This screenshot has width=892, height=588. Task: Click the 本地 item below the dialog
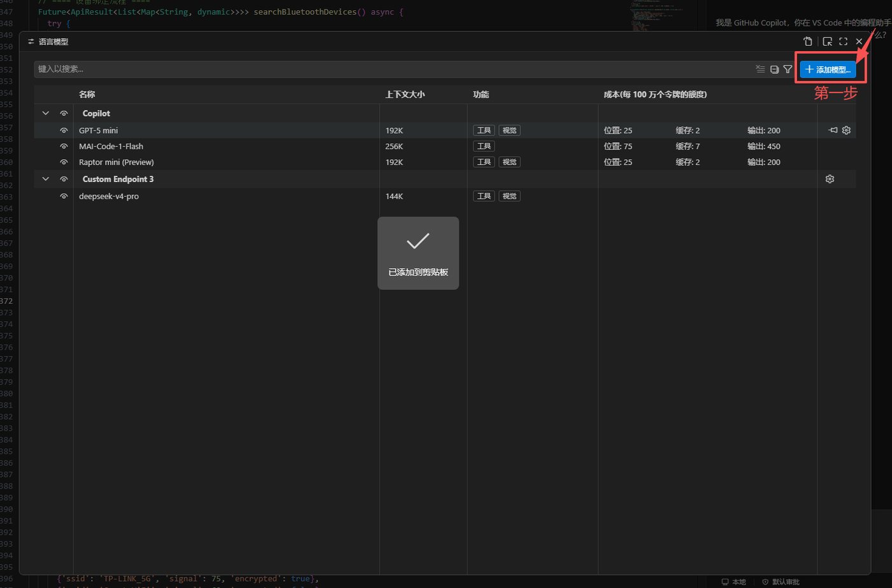[734, 582]
